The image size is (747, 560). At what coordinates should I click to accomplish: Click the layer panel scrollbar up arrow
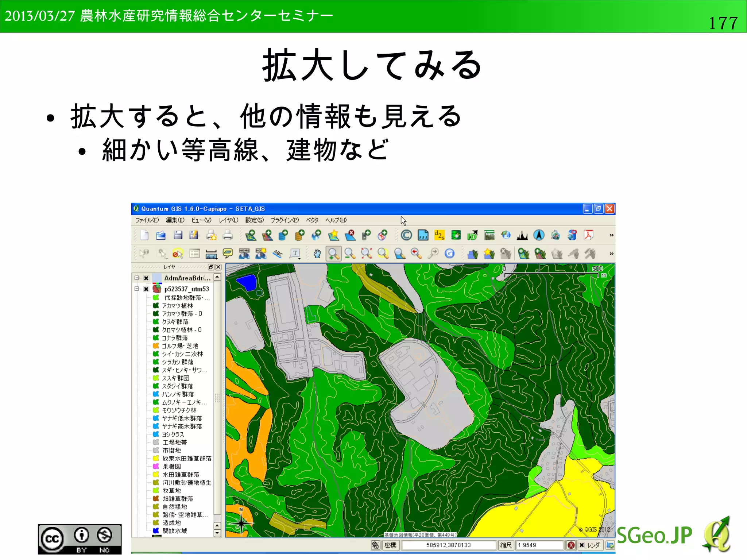[x=217, y=278]
